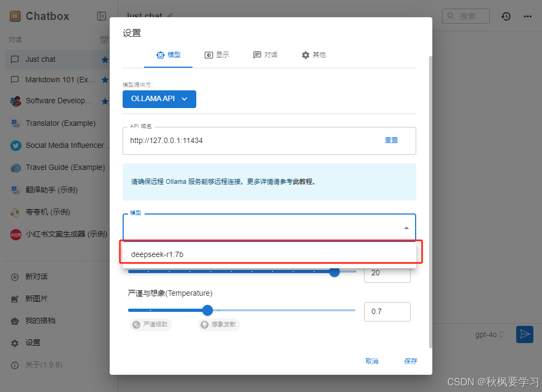Click the Temperature value field 0.7
Screen dimensions: 542x392
coord(387,312)
